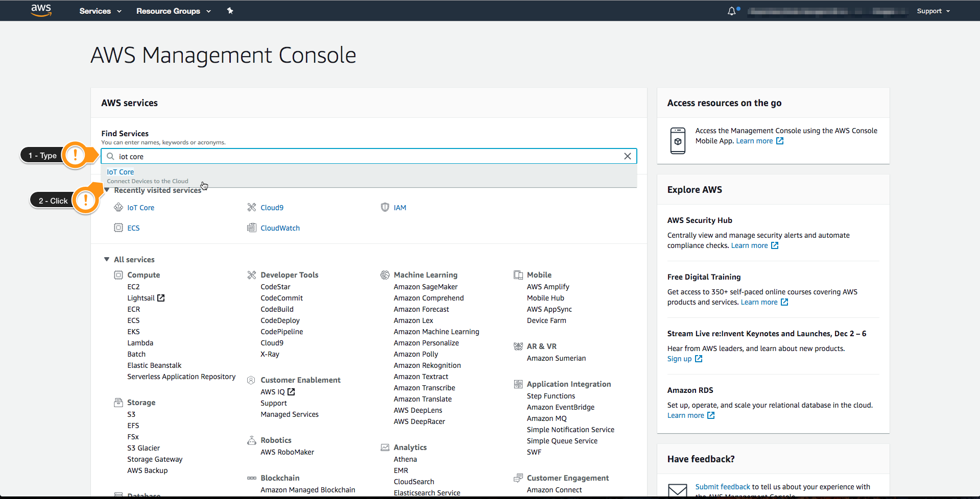980x499 pixels.
Task: Open the Support dropdown menu
Action: pos(934,11)
